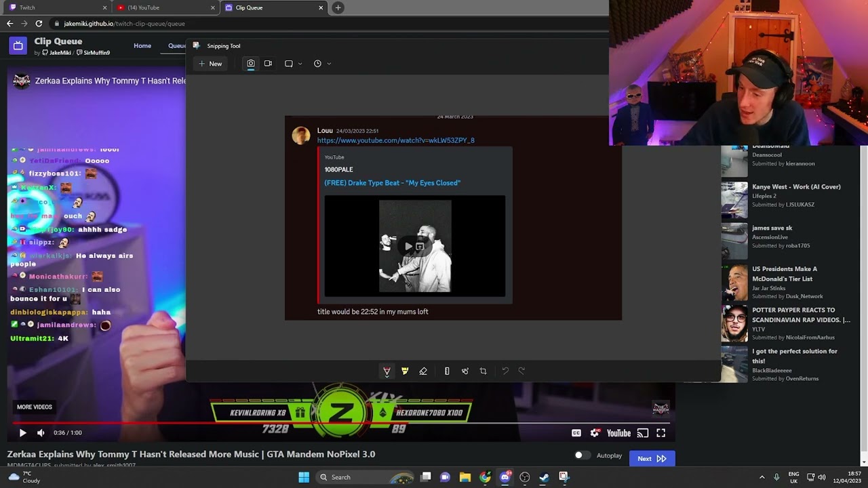Open the YouTube link posted by Louu
This screenshot has width=868, height=488.
[396, 140]
